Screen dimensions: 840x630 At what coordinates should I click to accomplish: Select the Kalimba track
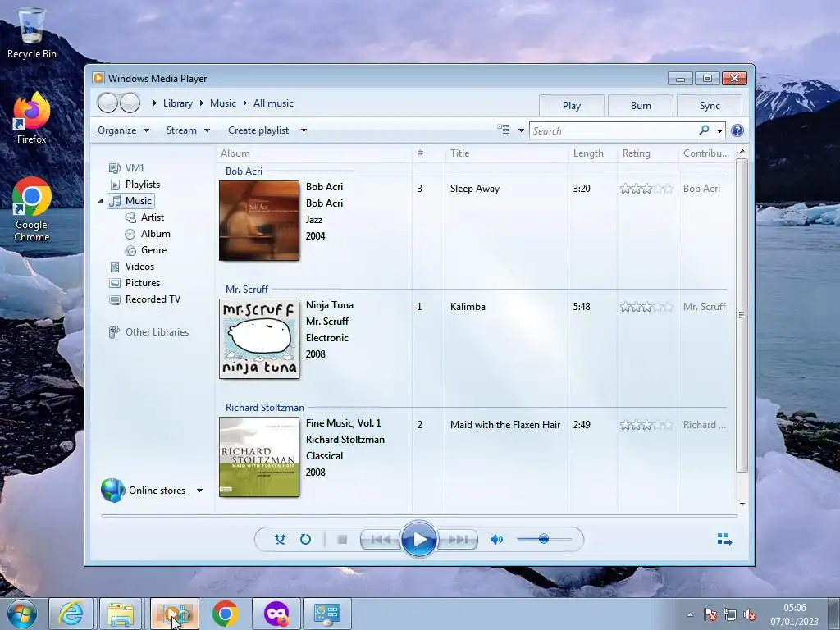[468, 307]
